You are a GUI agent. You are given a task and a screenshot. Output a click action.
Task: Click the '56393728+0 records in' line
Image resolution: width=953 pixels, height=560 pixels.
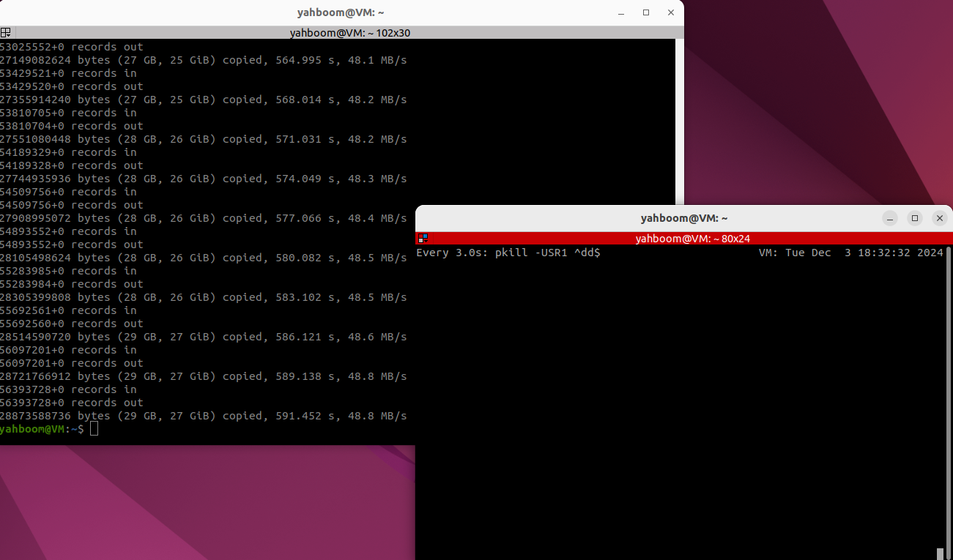pos(68,389)
